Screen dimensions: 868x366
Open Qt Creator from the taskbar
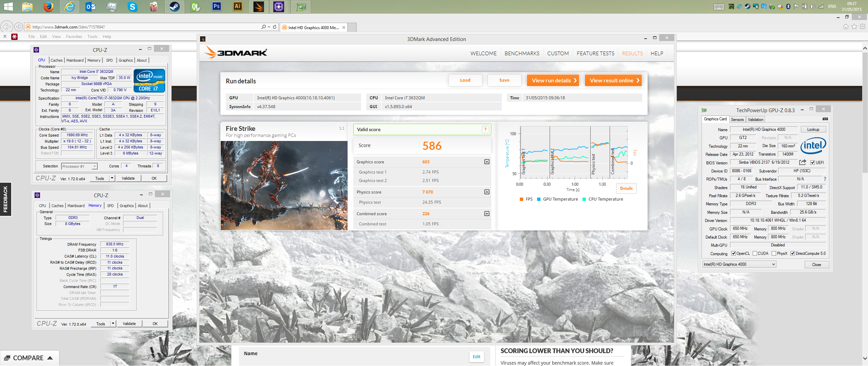click(x=196, y=7)
